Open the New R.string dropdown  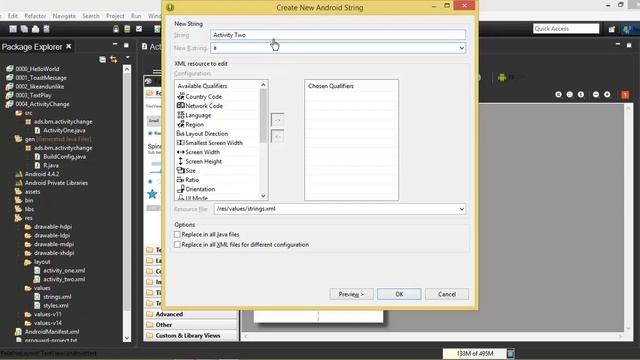(462, 48)
